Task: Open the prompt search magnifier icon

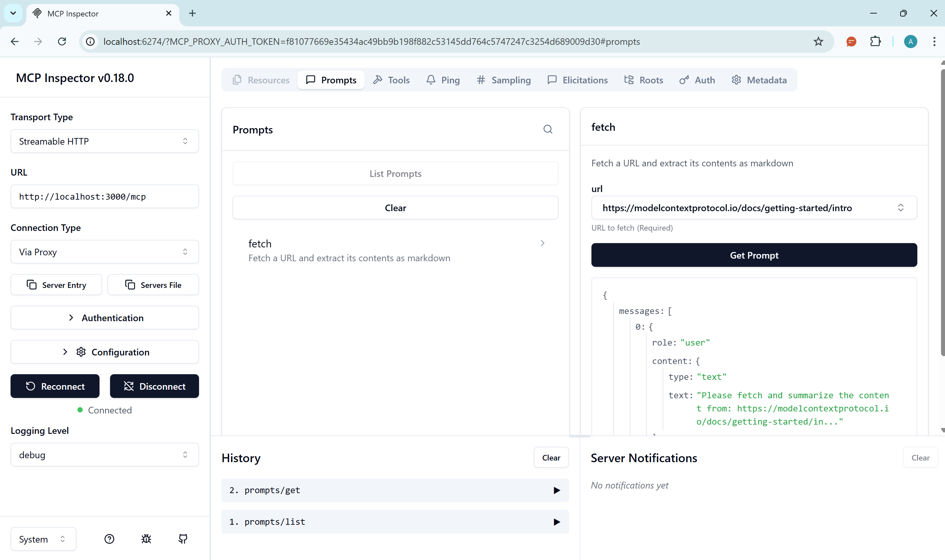Action: point(548,129)
